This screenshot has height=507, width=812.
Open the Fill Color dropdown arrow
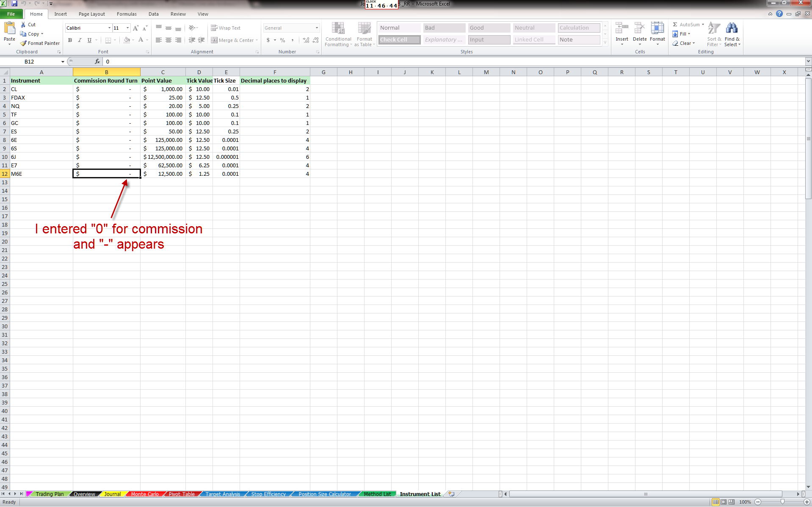(x=133, y=40)
